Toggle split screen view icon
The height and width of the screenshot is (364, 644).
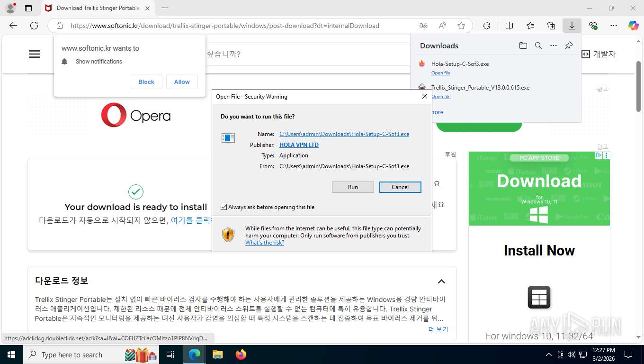(510, 26)
